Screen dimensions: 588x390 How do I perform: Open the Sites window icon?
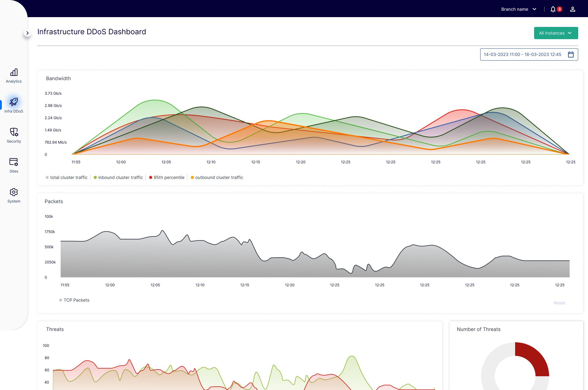(x=14, y=162)
